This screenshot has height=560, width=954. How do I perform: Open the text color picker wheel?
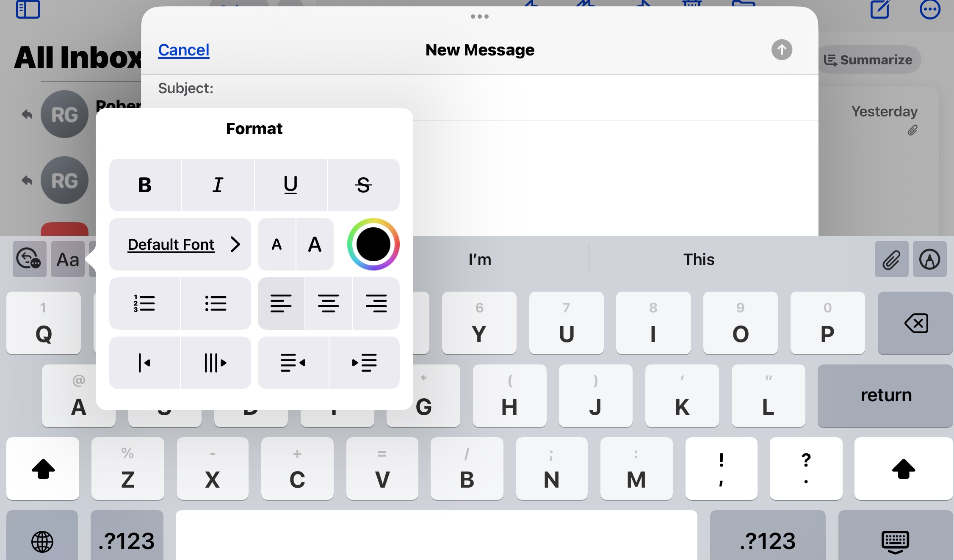[373, 244]
